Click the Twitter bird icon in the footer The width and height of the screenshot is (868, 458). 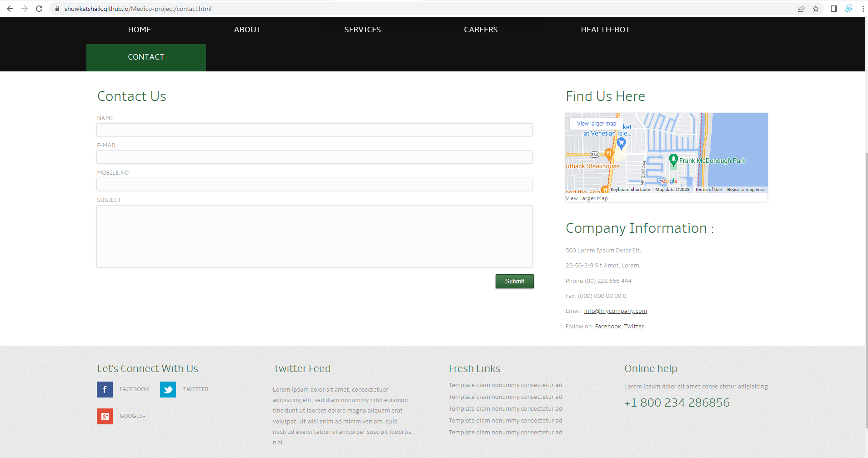[168, 389]
